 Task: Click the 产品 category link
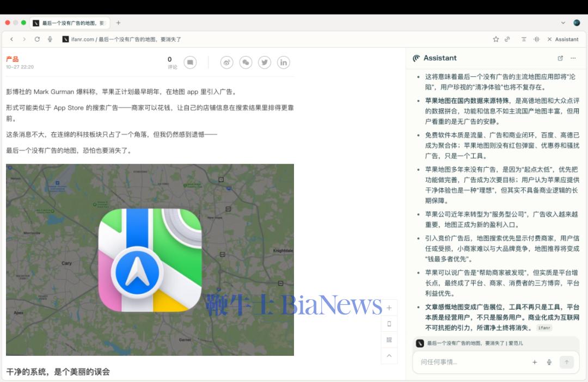[12, 59]
